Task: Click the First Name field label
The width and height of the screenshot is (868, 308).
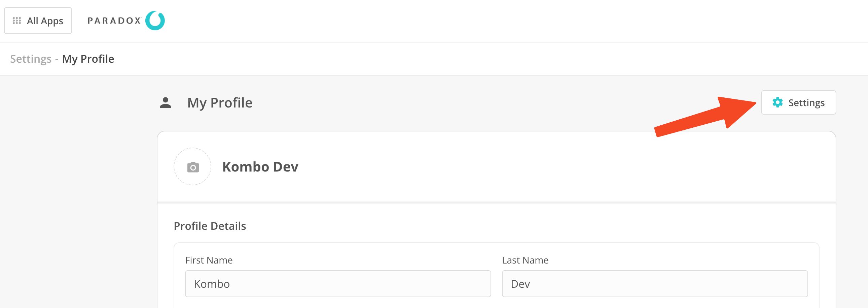Action: [x=209, y=260]
